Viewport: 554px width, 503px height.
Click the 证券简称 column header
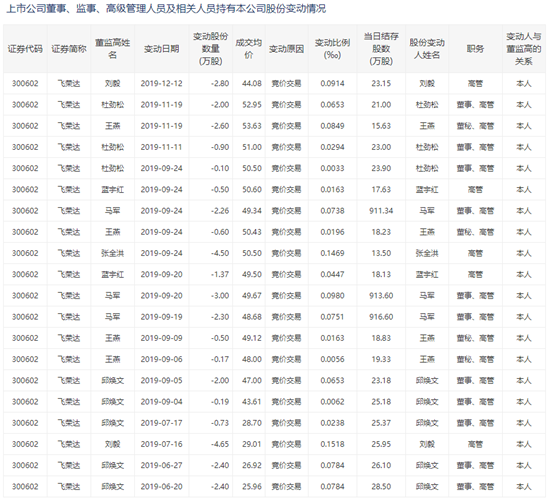(69, 49)
